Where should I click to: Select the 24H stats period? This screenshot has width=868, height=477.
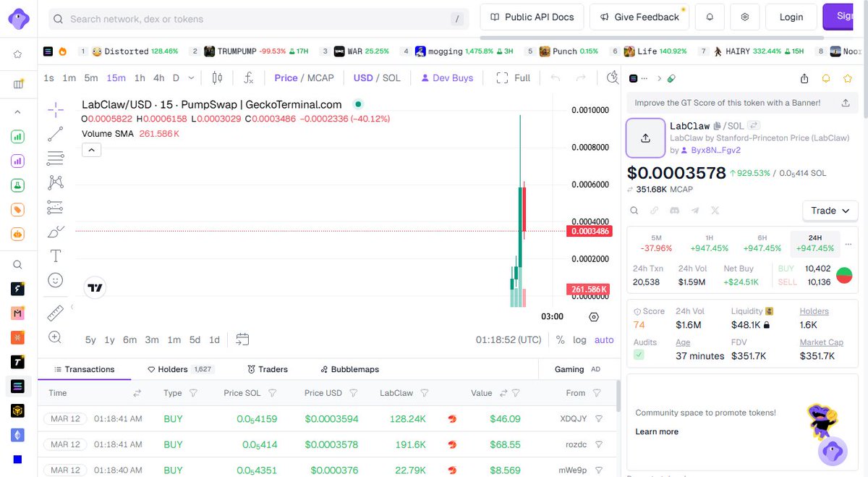[815, 242]
